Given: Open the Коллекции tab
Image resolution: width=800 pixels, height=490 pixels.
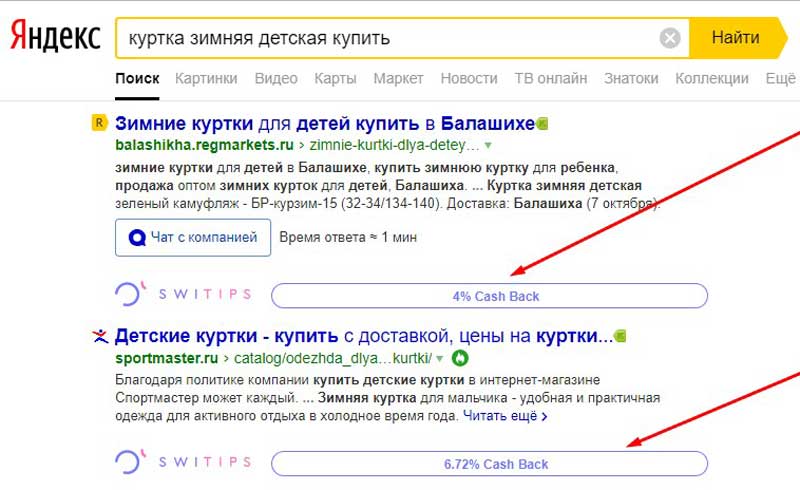Looking at the screenshot, I should click(712, 79).
